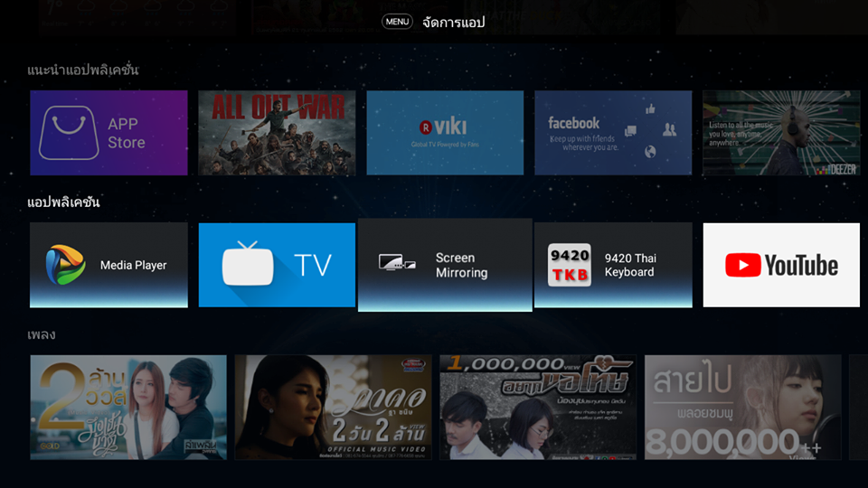Select the Deezer music app tile
The height and width of the screenshot is (488, 868).
point(781,133)
